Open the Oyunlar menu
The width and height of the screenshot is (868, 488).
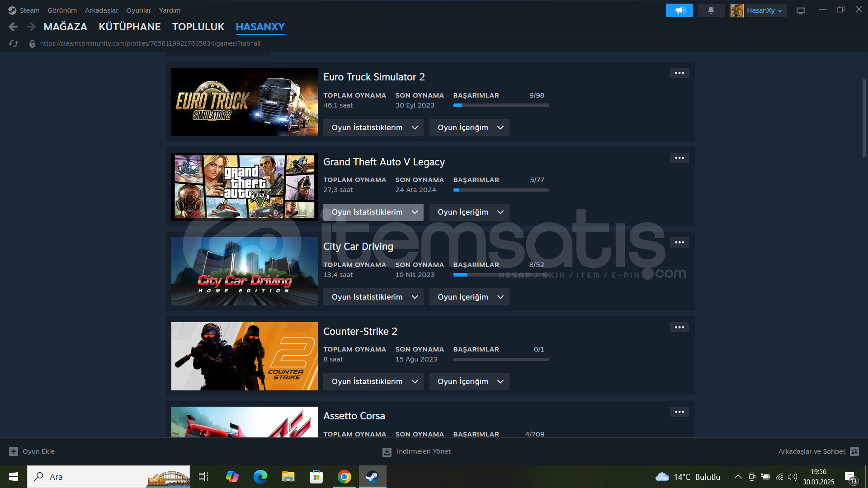pos(138,10)
